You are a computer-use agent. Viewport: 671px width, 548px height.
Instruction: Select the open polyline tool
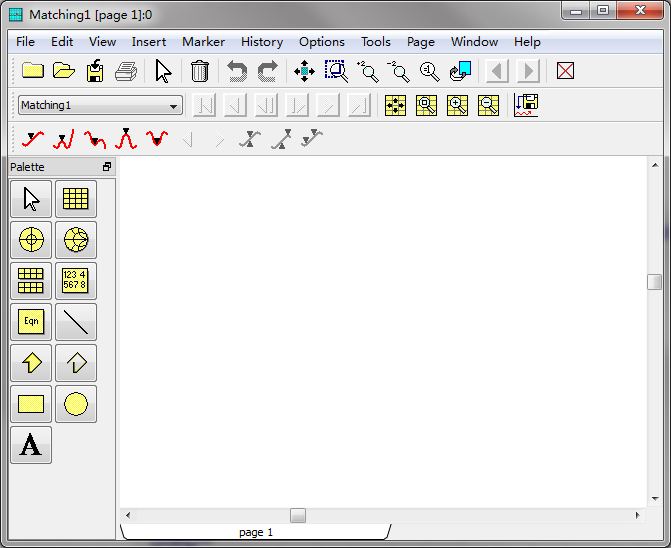tap(76, 363)
